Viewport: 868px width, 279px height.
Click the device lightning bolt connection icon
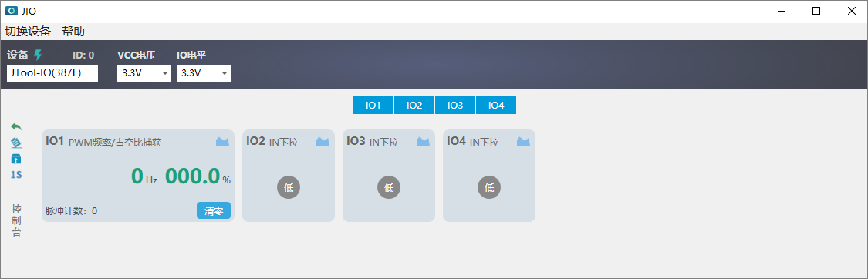pos(38,55)
